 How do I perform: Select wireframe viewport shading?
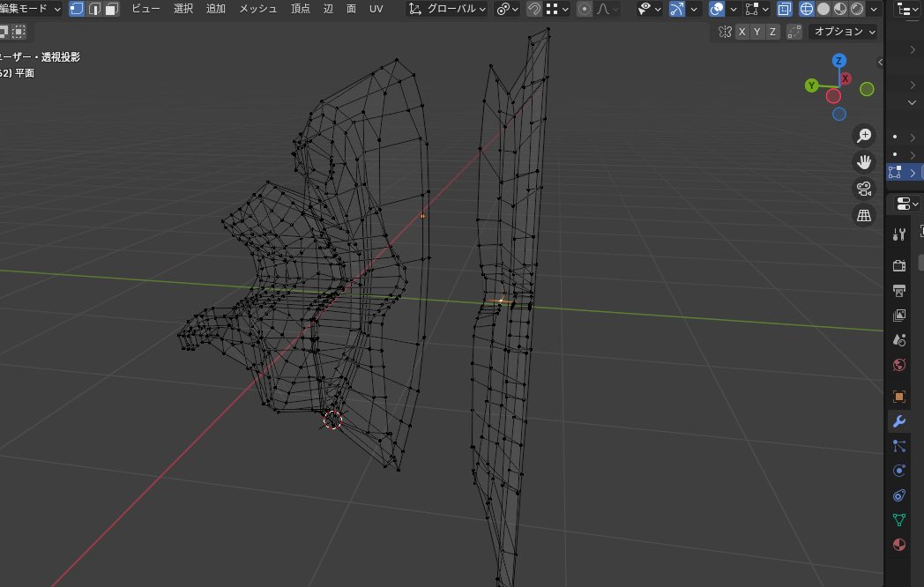pos(806,9)
